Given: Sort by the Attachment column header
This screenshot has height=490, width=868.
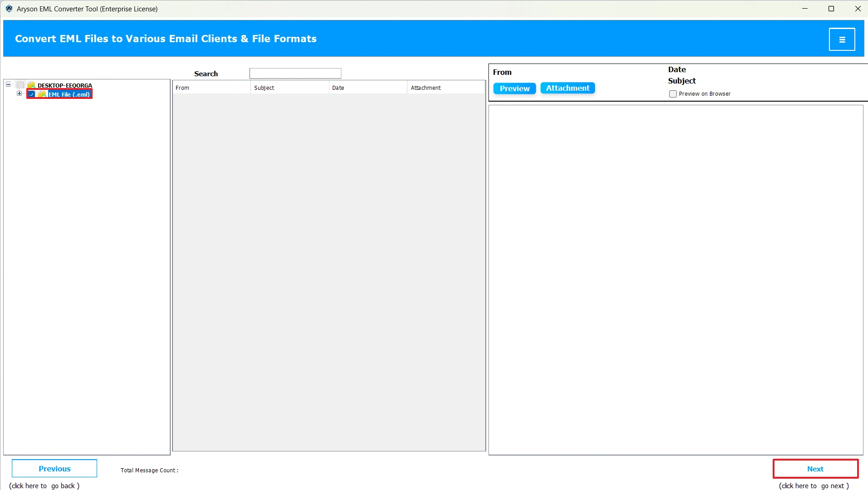Looking at the screenshot, I should 446,88.
